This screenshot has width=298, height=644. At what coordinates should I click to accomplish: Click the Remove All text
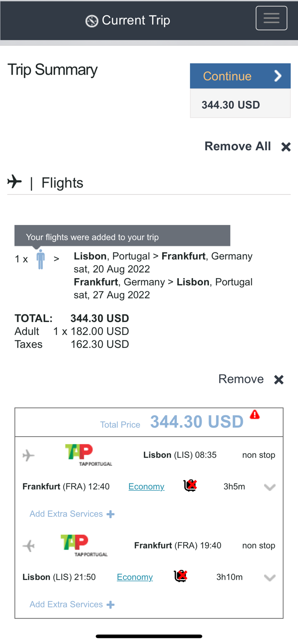coord(237,146)
